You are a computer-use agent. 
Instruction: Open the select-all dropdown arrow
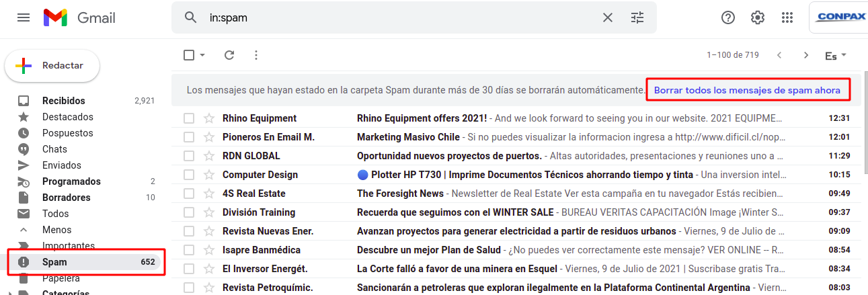coord(202,55)
